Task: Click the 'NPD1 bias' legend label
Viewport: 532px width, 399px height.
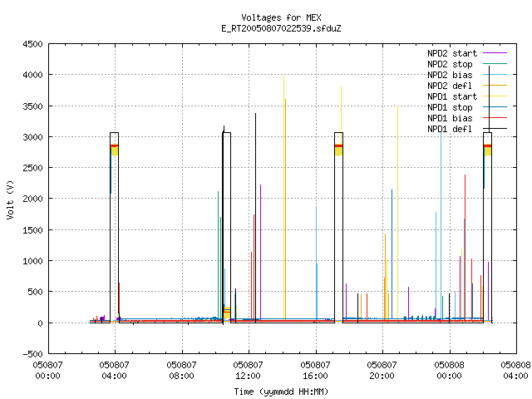Action: [450, 118]
